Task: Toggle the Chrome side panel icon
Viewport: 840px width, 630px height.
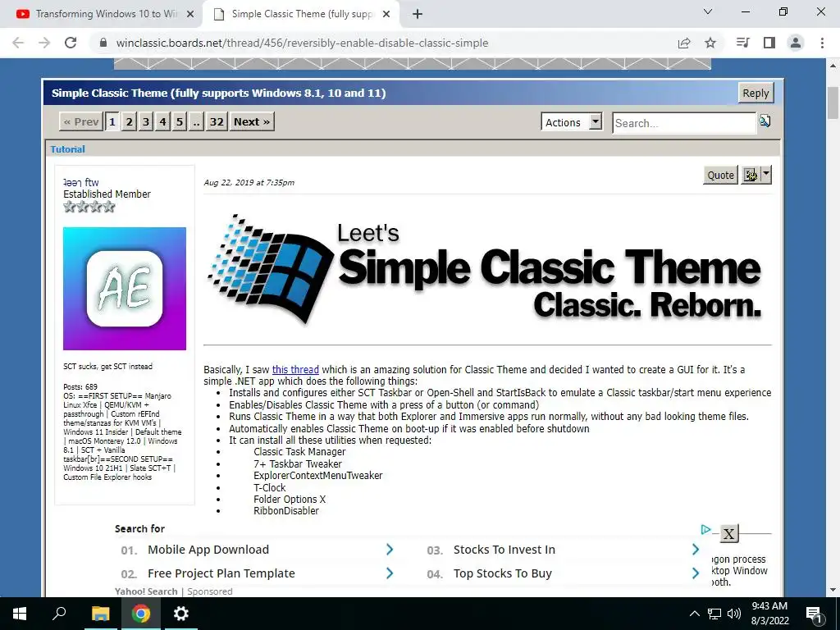Action: tap(769, 43)
